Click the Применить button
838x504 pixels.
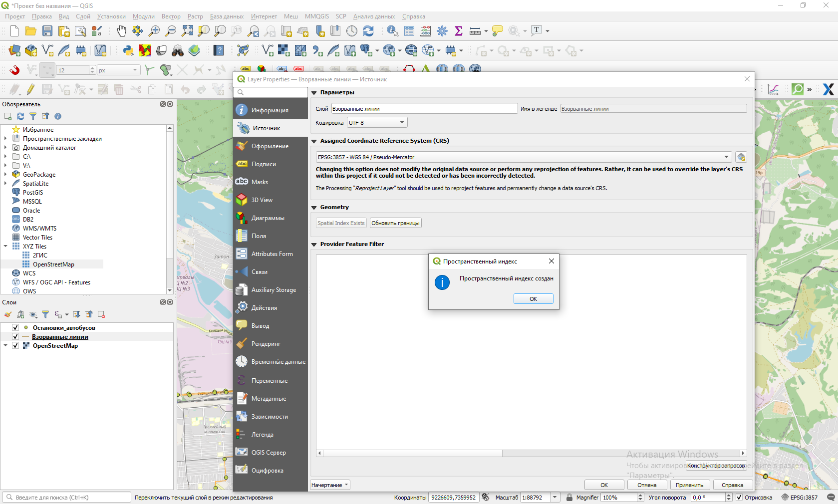[x=689, y=485]
